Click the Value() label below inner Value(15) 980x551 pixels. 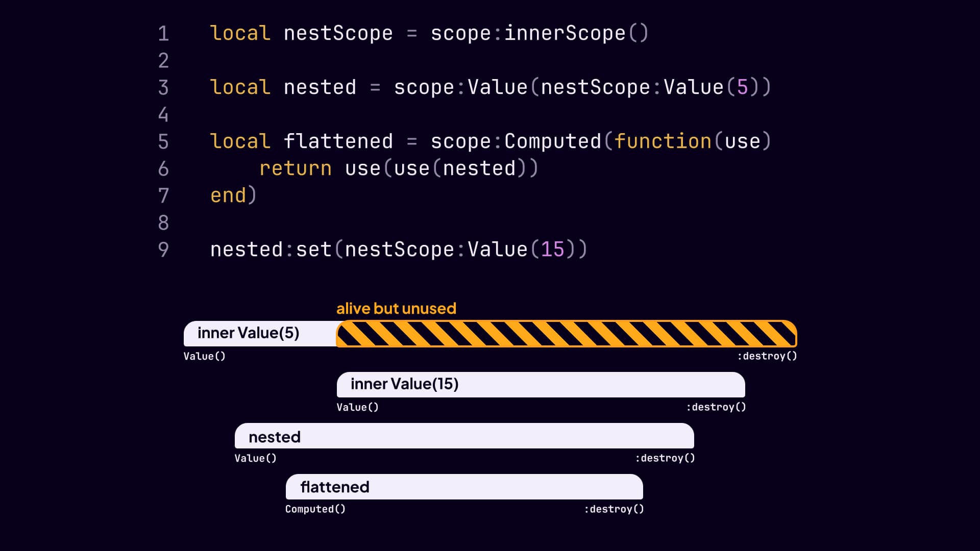(357, 407)
